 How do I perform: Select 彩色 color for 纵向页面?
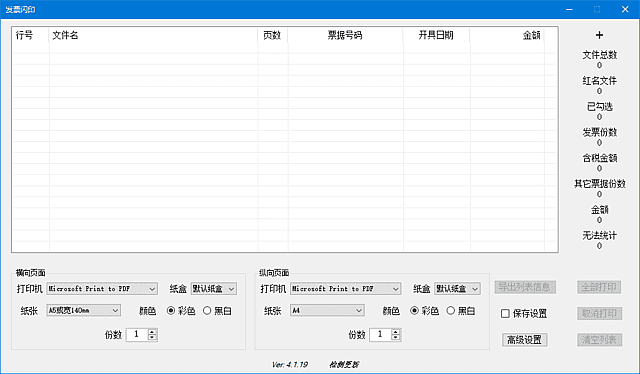(424, 311)
